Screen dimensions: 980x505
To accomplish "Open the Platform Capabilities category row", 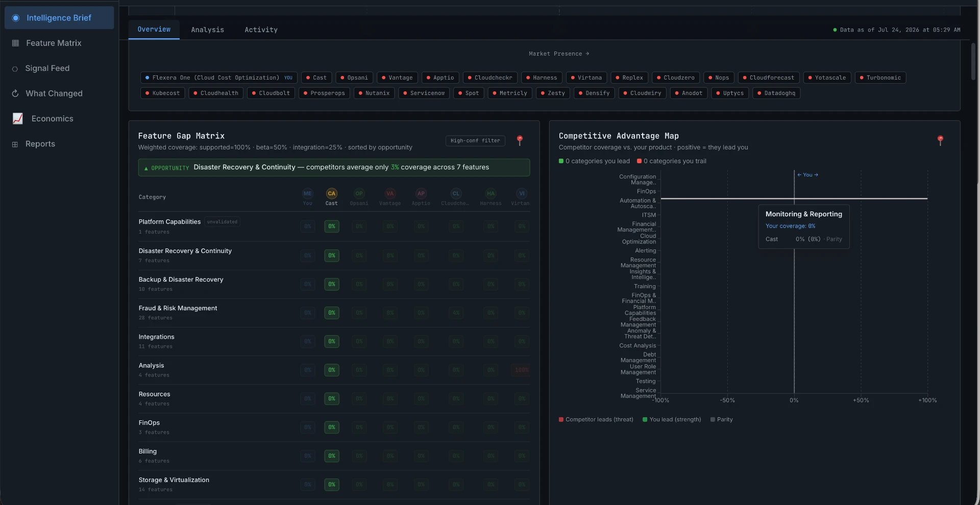I will 334,226.
